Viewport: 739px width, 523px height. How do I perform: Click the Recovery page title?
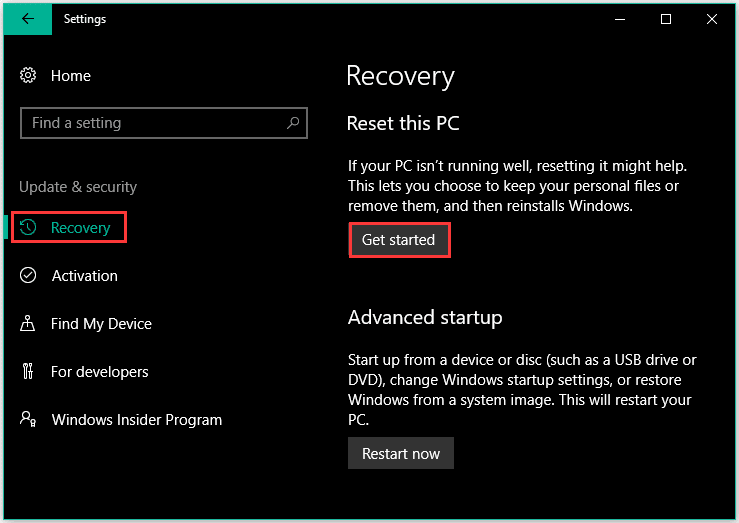click(x=401, y=76)
